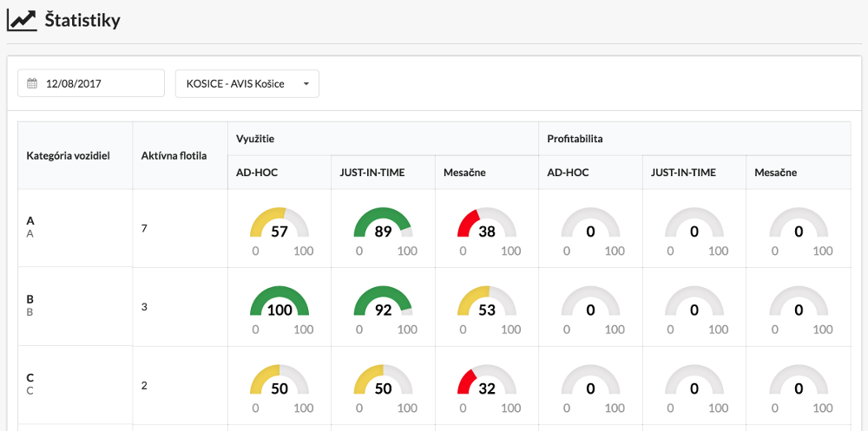
Task: Click category A Profitabilita AD-HOC empty gauge
Action: coord(590,227)
